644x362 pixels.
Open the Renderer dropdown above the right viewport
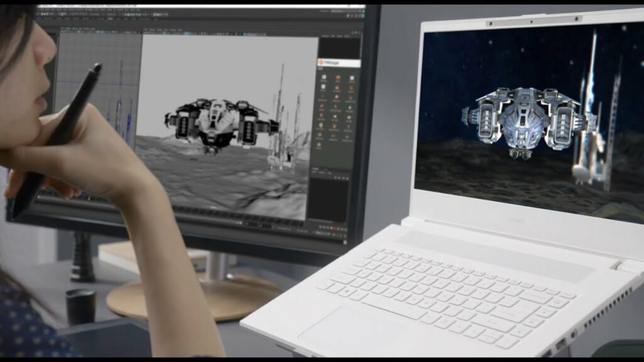171,30
